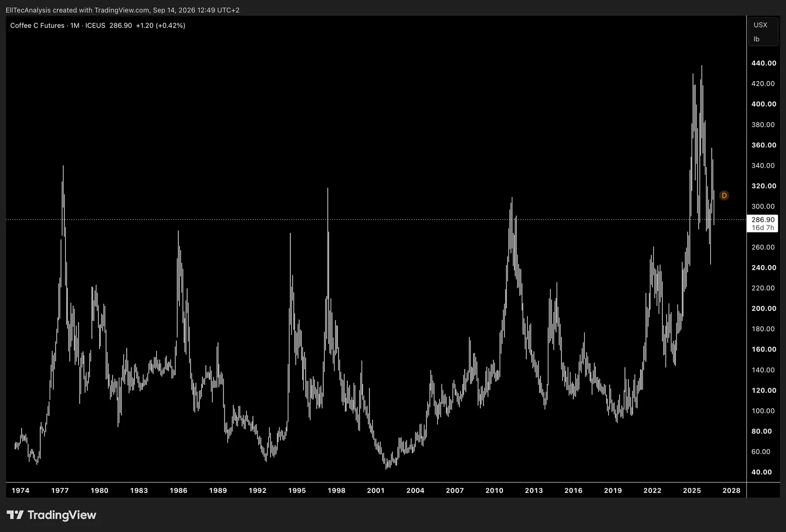
Task: Click the 440.00 price axis label
Action: (764, 63)
